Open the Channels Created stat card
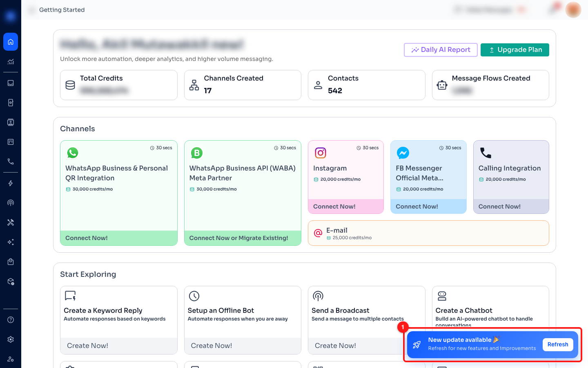 tap(243, 85)
